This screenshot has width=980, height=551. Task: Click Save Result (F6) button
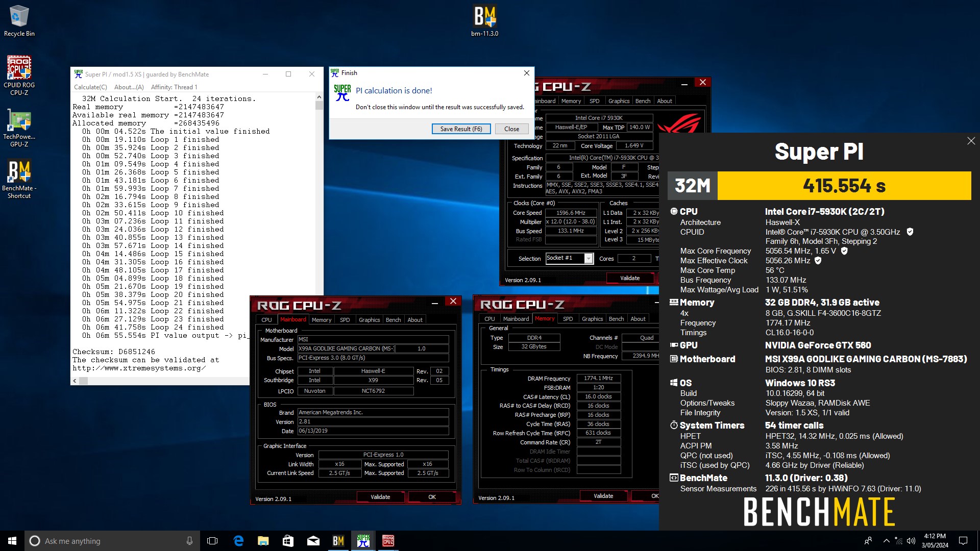click(461, 129)
